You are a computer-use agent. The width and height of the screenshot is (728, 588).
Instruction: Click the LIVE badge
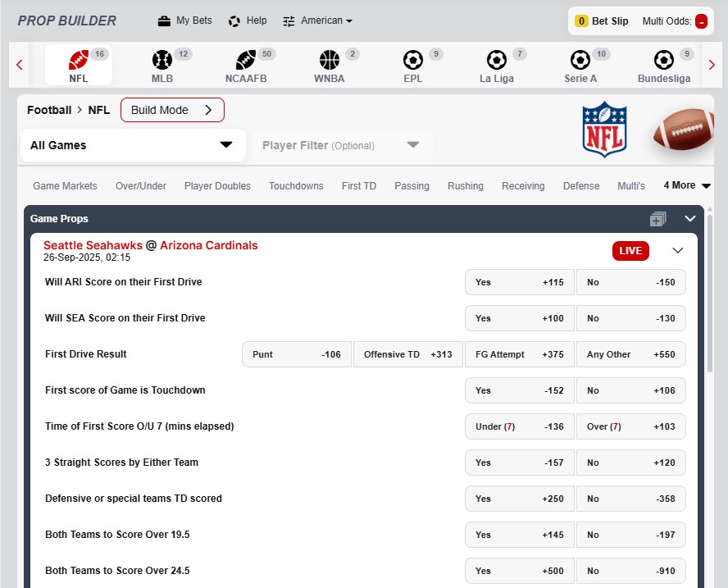pyautogui.click(x=630, y=251)
